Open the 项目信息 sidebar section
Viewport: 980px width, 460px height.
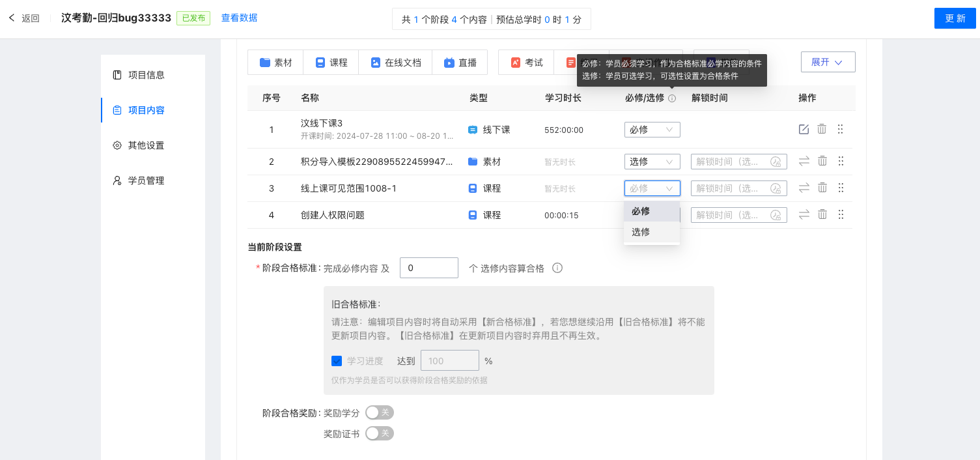tap(153, 75)
